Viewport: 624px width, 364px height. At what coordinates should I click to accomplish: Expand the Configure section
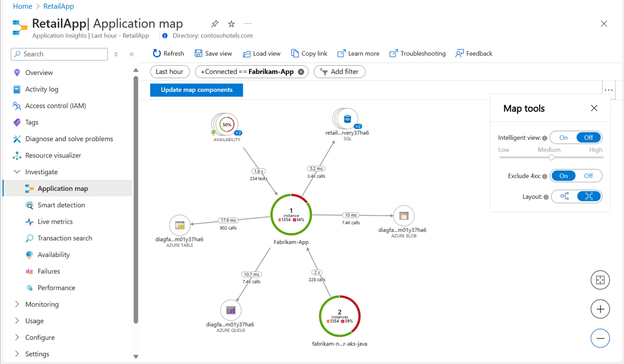click(17, 337)
